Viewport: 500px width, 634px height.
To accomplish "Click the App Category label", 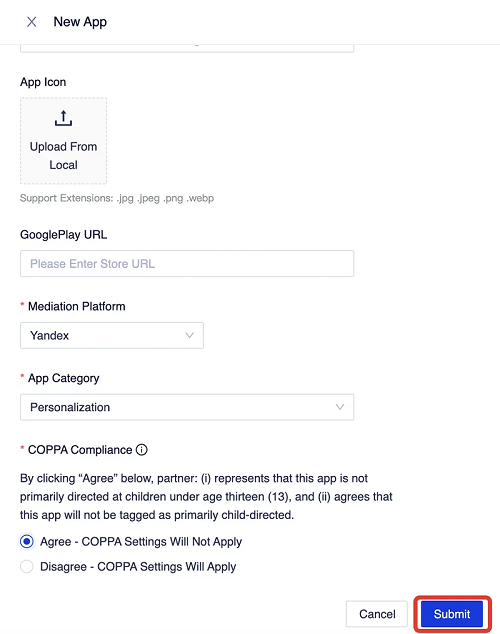I will point(63,378).
